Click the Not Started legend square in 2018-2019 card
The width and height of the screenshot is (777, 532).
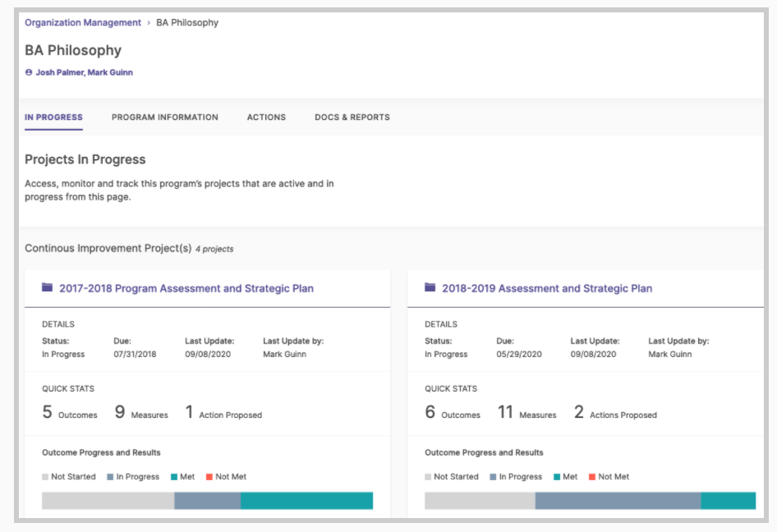[x=428, y=476]
